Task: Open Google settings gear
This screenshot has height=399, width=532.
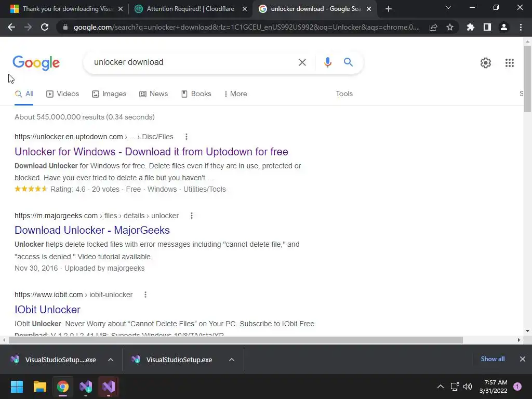Action: [x=486, y=63]
